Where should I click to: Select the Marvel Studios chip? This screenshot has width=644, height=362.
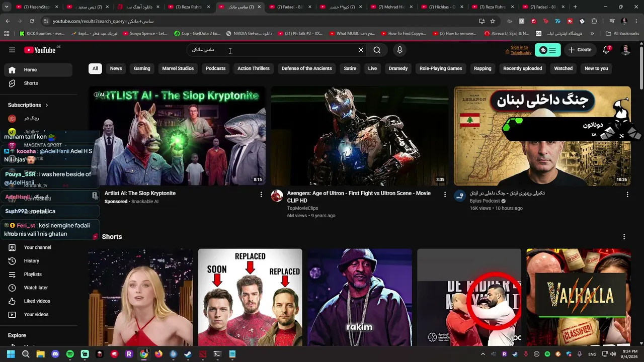(x=178, y=68)
